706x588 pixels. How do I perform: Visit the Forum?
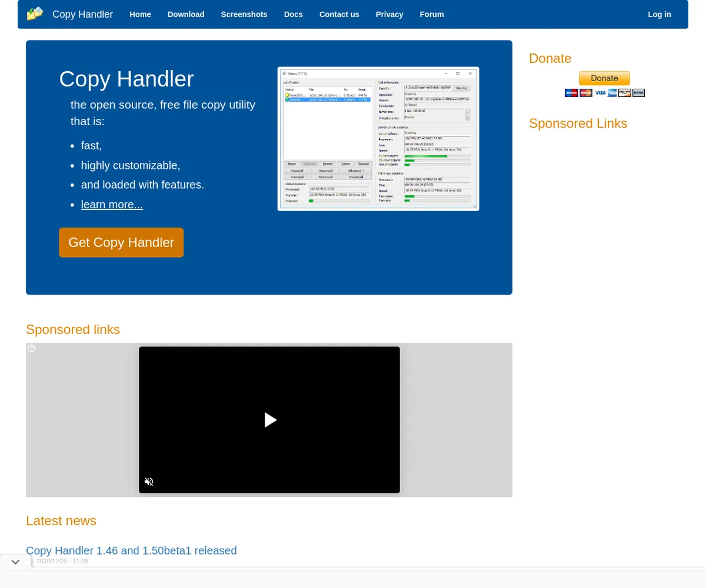[x=432, y=14]
